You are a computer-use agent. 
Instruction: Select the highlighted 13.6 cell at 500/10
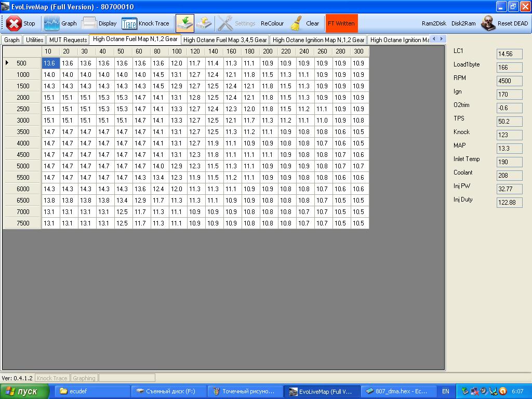pos(49,63)
